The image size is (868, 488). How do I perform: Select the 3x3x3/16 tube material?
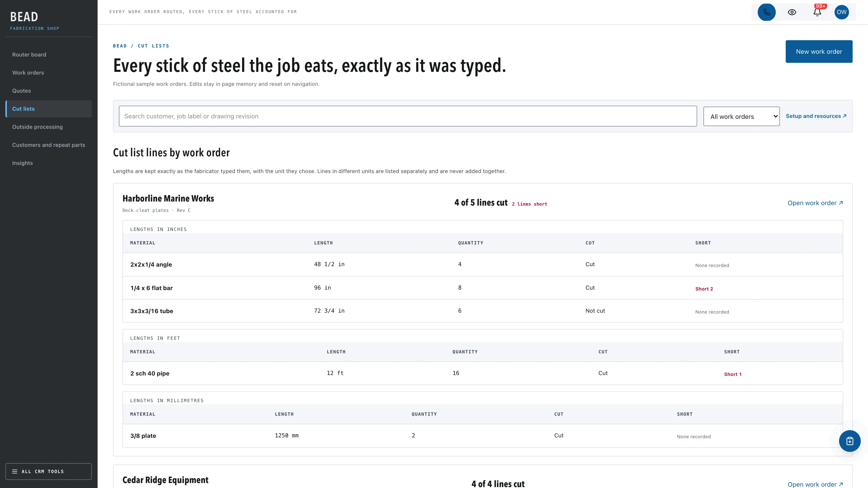pos(152,311)
